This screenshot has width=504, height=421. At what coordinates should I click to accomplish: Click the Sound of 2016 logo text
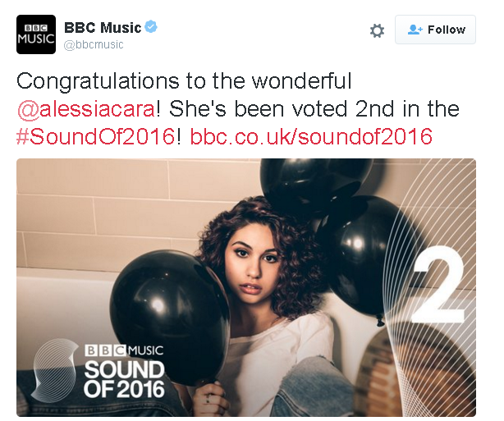pyautogui.click(x=125, y=379)
